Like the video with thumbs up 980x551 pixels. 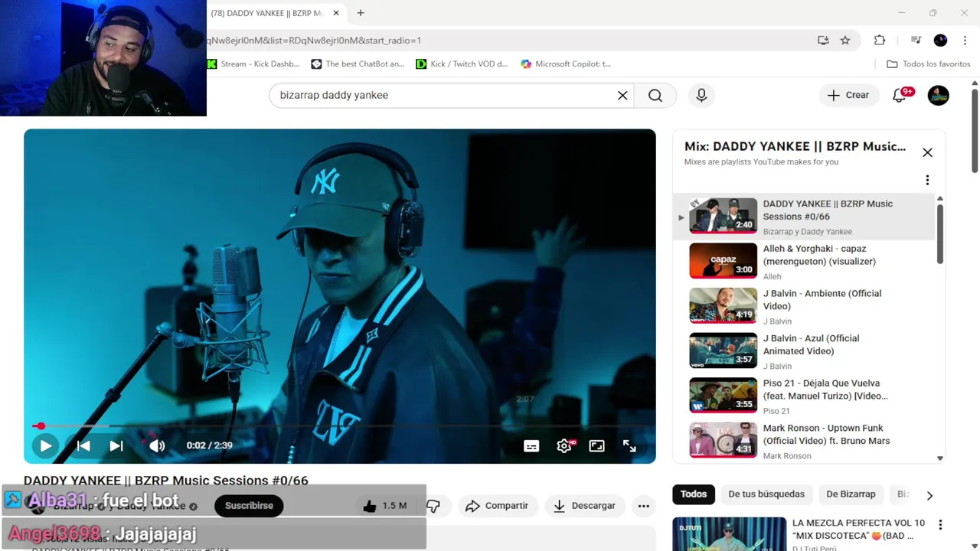click(385, 506)
